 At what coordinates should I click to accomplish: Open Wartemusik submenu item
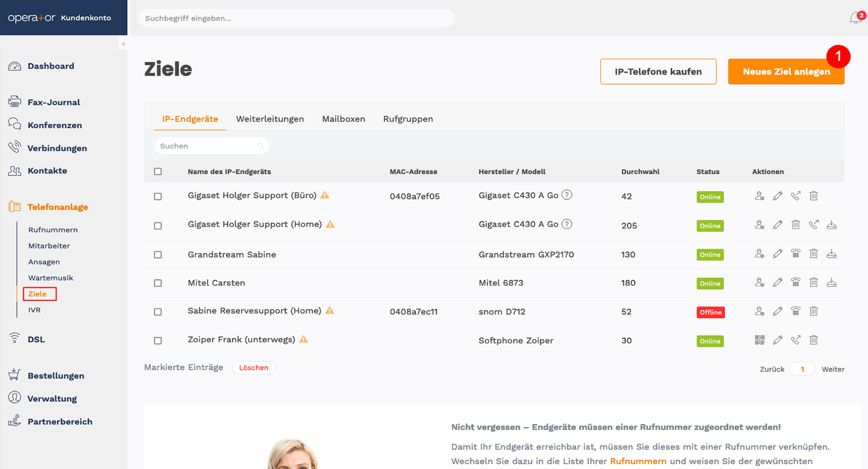pos(50,278)
